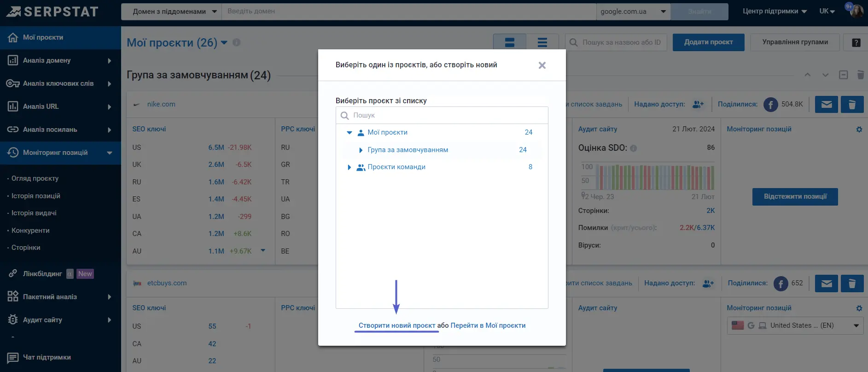Expand Група за замовчуванням tree node
This screenshot has width=868, height=372.
point(361,150)
